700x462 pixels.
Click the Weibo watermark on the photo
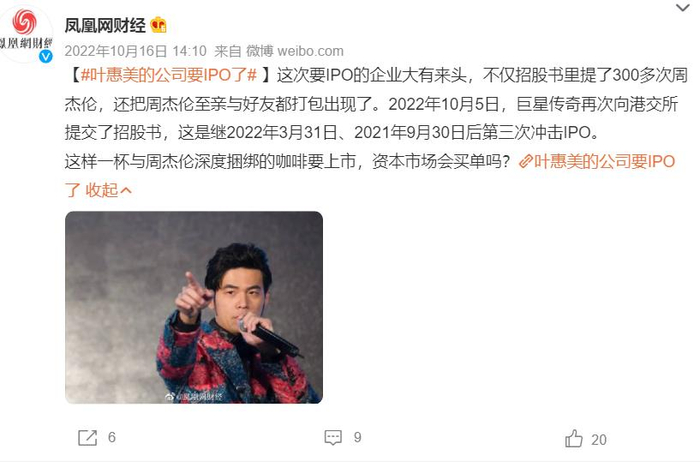point(193,396)
